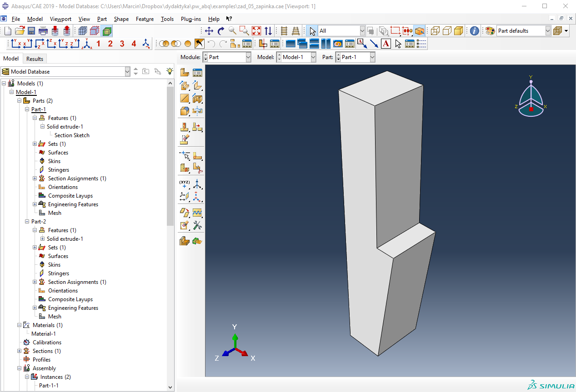Select the Pan View tool
This screenshot has height=392, width=576.
tap(209, 31)
